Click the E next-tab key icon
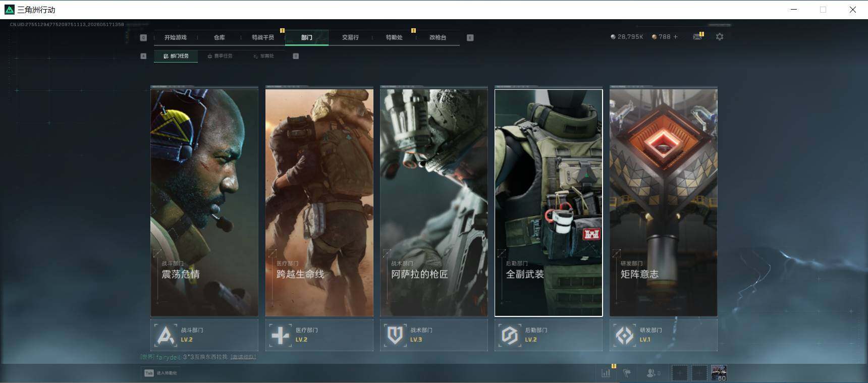 [470, 38]
